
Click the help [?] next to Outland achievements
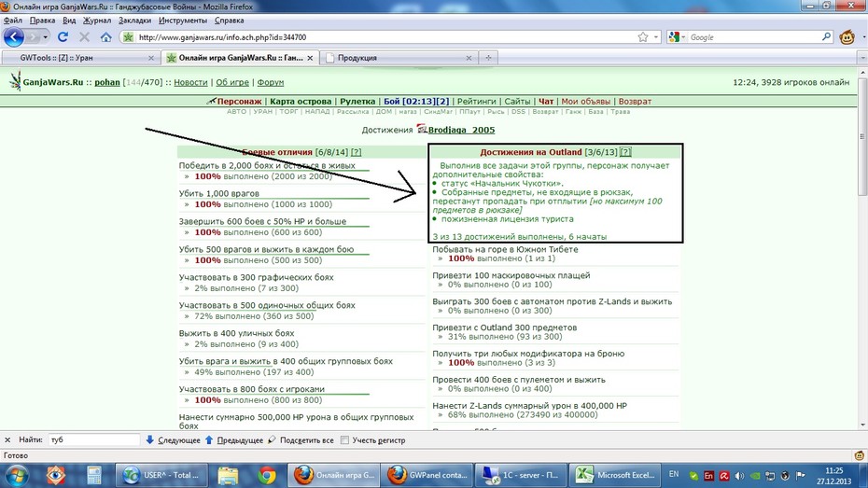[x=625, y=152]
